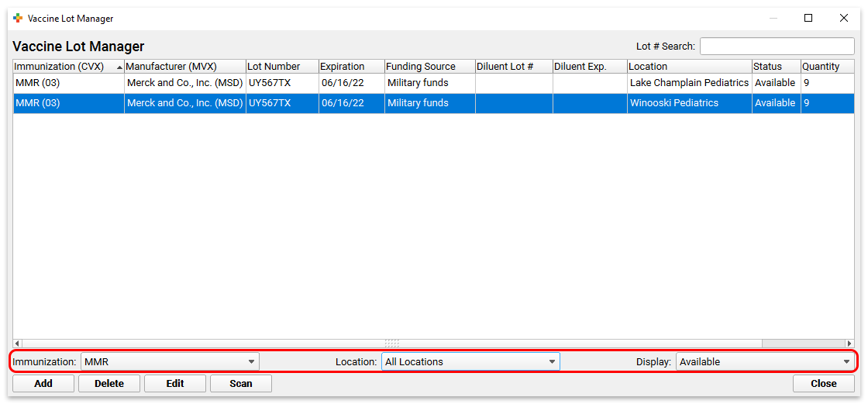This screenshot has width=868, height=404.
Task: Click Available status in the Winooski row
Action: coord(776,103)
